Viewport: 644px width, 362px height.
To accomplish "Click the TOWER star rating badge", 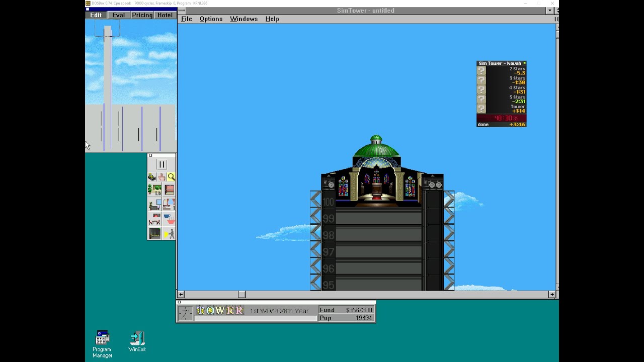I will [220, 311].
